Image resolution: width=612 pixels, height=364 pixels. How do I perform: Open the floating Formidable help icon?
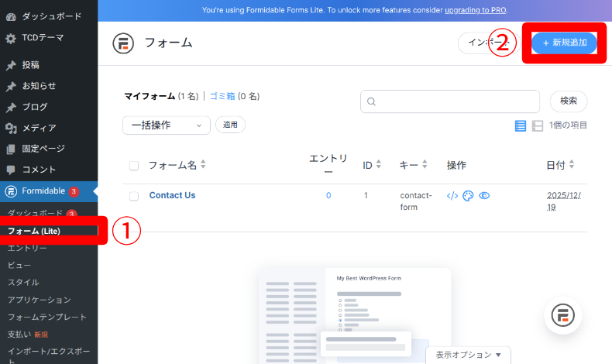[x=563, y=315]
